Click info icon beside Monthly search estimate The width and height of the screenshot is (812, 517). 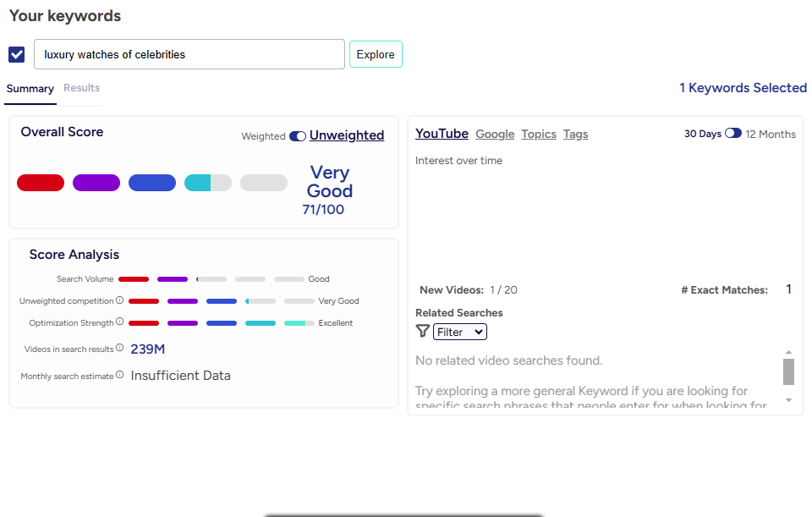(120, 376)
